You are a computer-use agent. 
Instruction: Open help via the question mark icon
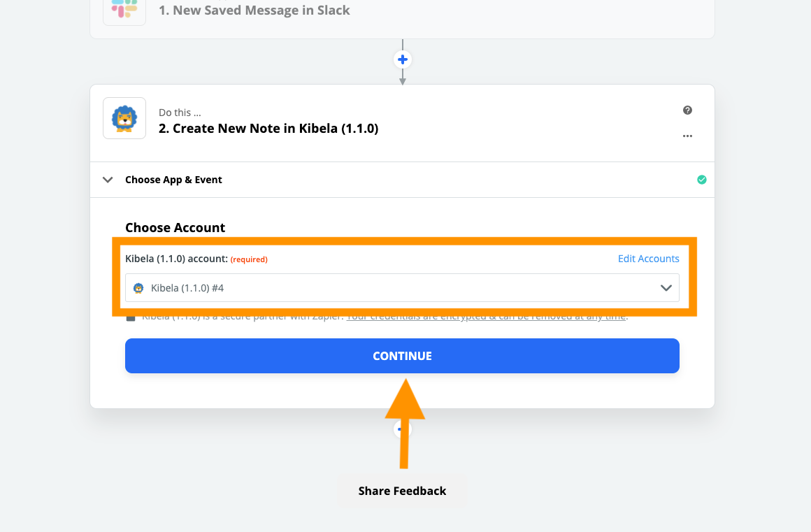[687, 110]
